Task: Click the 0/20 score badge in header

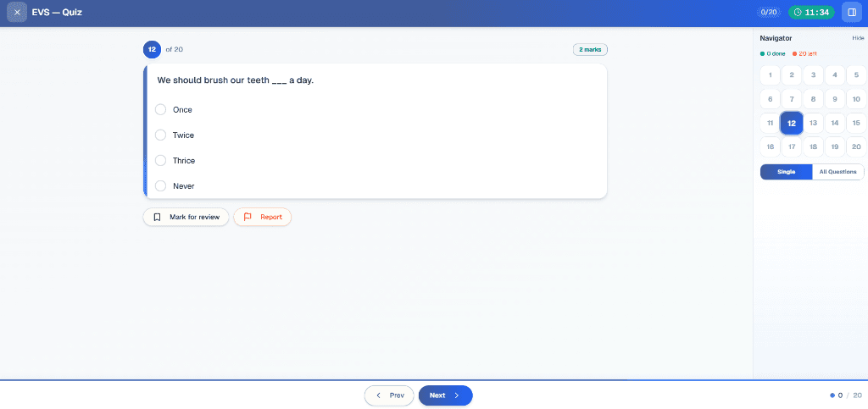Action: (769, 12)
